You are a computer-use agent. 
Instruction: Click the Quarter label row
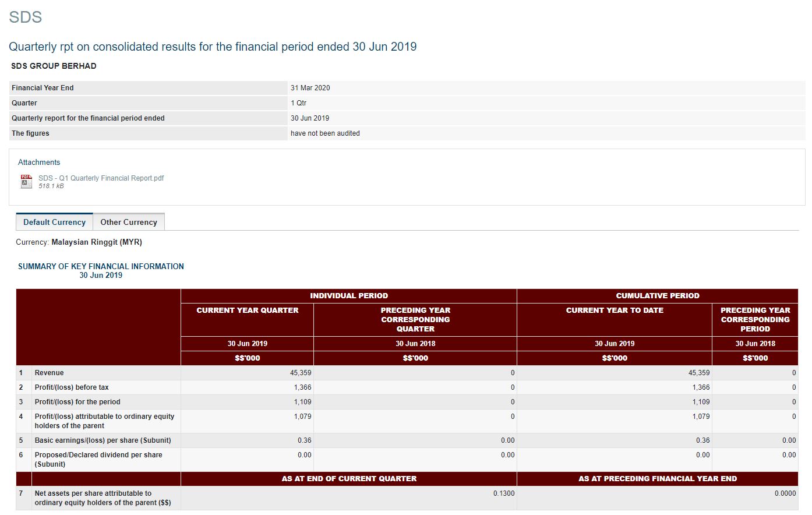(x=149, y=103)
